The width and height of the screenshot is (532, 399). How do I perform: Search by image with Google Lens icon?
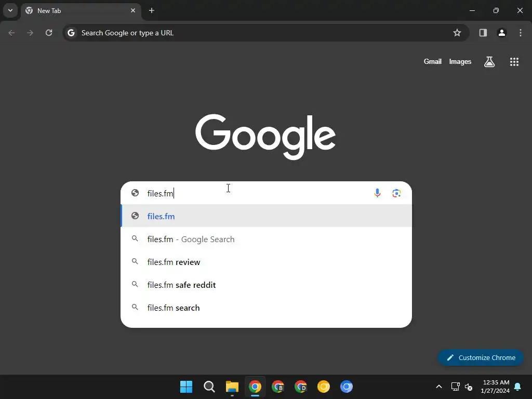[x=396, y=193]
